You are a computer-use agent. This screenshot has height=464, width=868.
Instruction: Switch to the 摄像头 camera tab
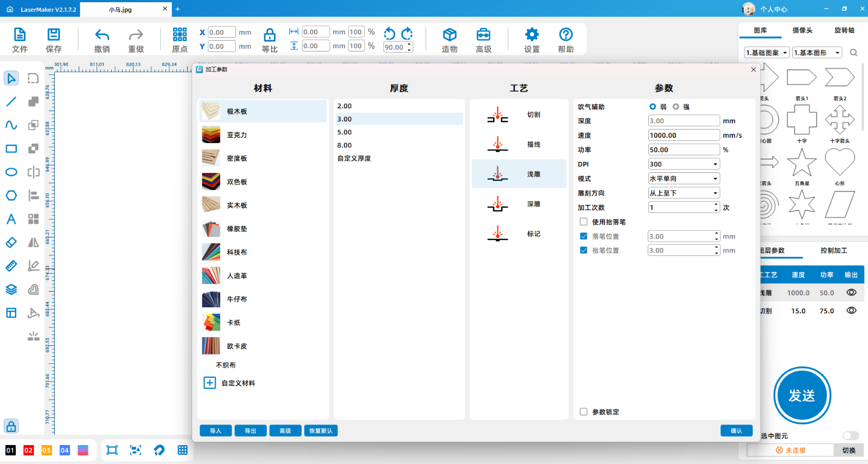click(x=802, y=30)
